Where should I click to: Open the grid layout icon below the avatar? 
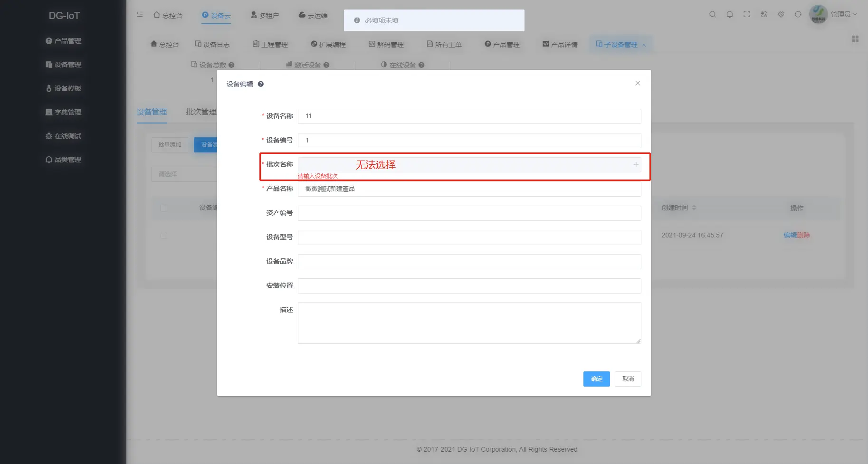pos(854,39)
